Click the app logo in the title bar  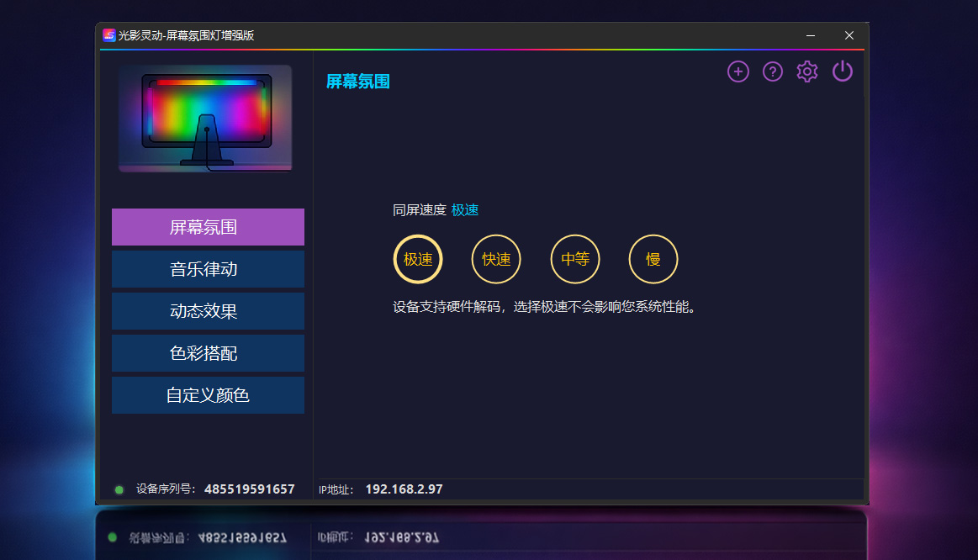pyautogui.click(x=110, y=34)
